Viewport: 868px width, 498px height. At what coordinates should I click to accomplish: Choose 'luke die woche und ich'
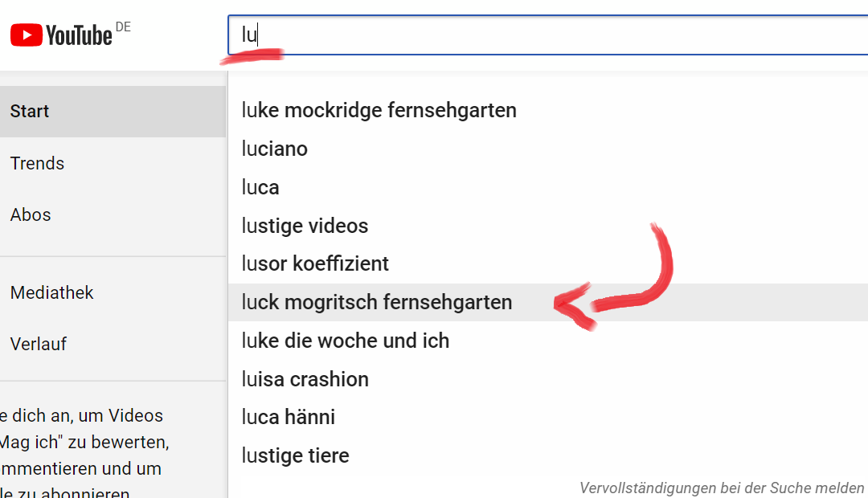point(345,341)
